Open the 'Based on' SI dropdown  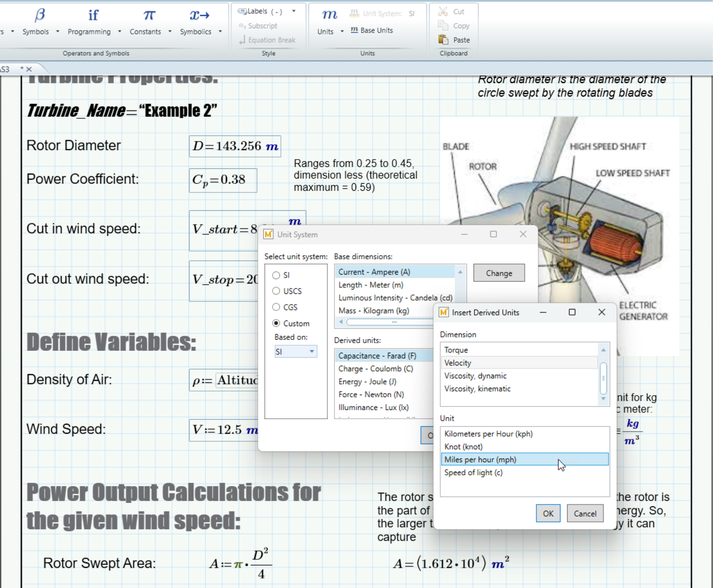(x=295, y=351)
